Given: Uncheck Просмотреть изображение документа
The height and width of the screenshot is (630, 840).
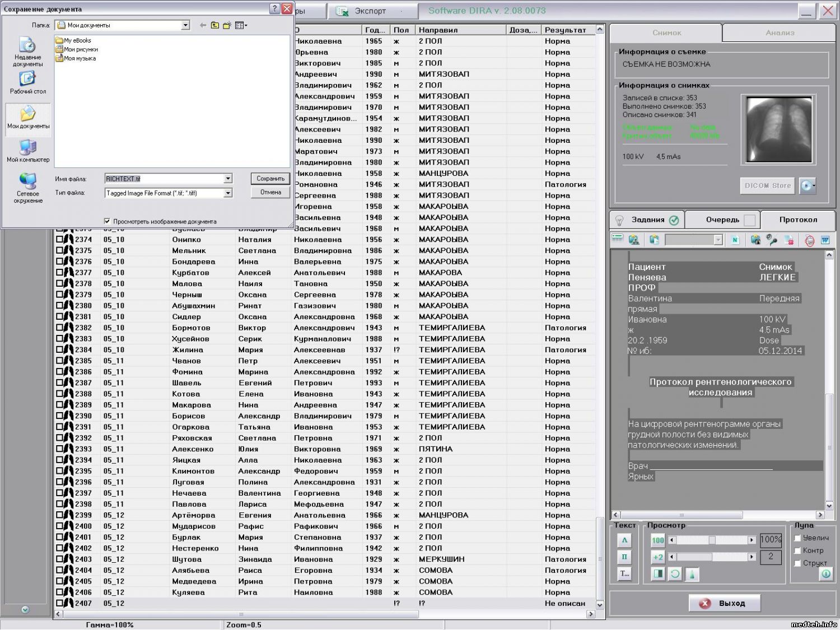Looking at the screenshot, I should pos(107,221).
